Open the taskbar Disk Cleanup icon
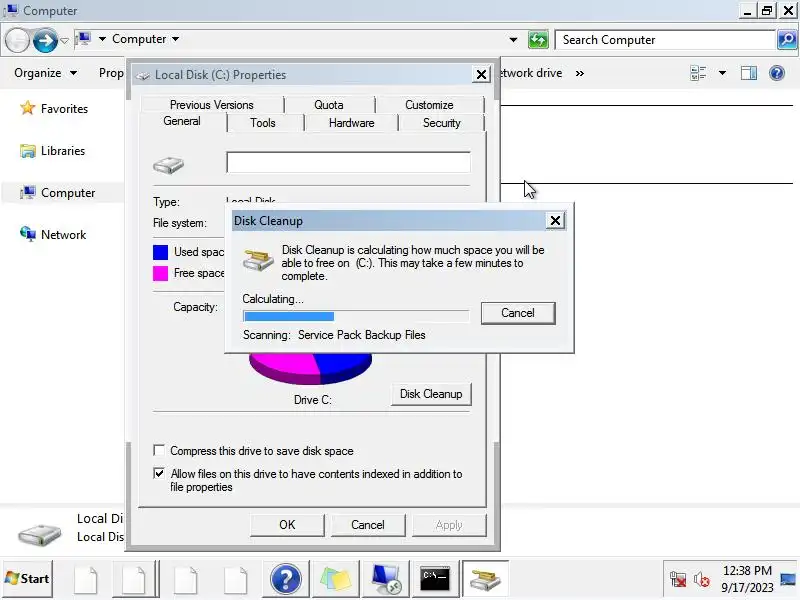 tap(485, 579)
